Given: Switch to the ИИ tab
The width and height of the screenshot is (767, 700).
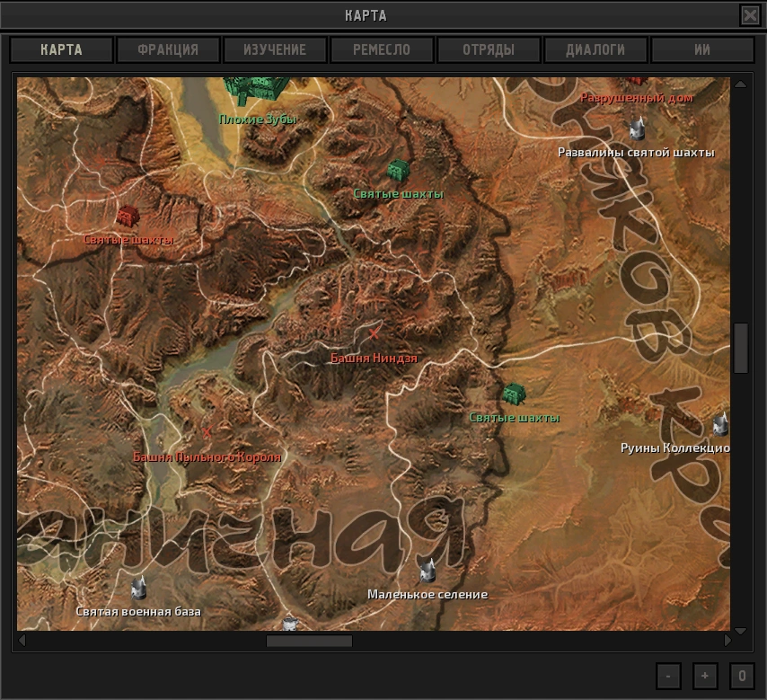Looking at the screenshot, I should click(702, 50).
